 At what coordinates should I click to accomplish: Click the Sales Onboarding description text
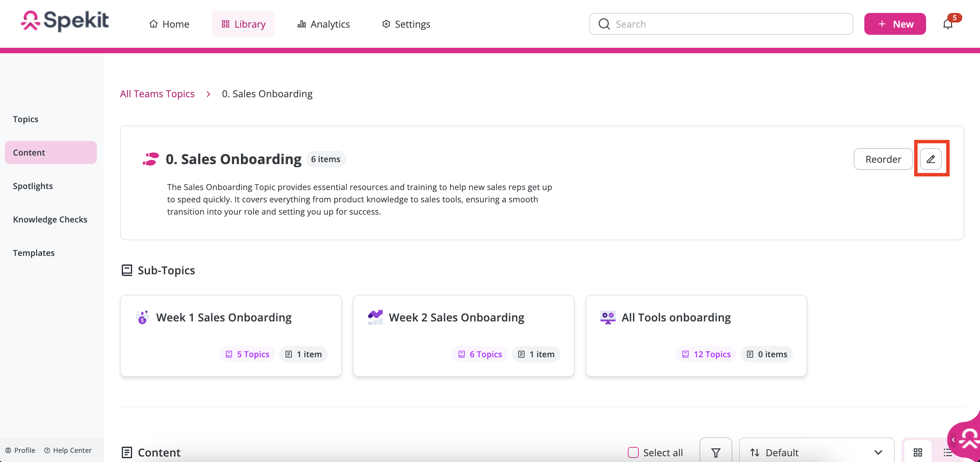point(360,199)
